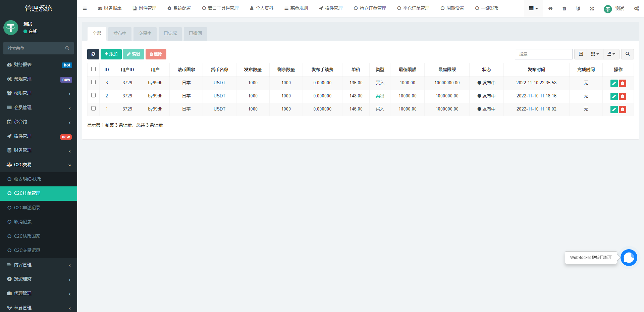Collapse the C2C交易 sidebar section
This screenshot has height=312, width=644.
[39, 165]
